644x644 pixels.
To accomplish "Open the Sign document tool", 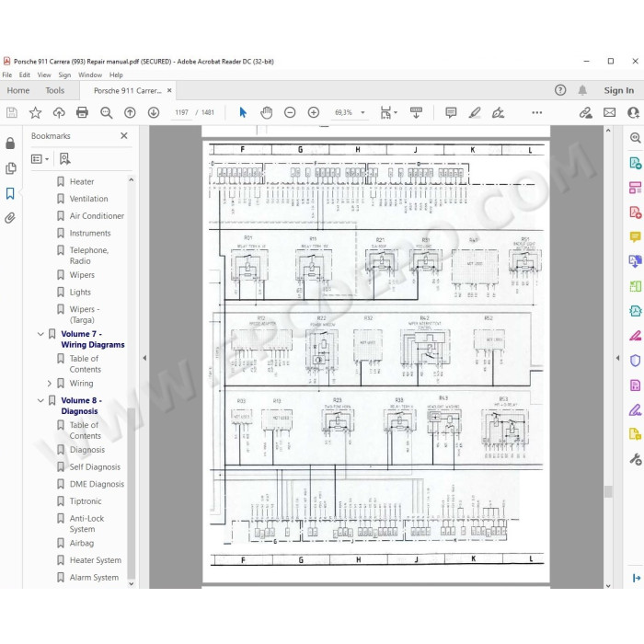I will [x=499, y=112].
